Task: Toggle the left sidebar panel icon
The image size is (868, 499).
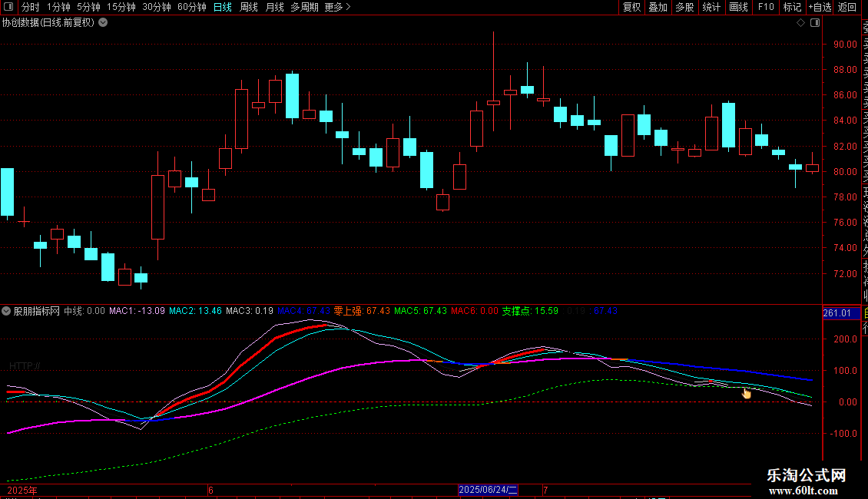Action: point(9,8)
